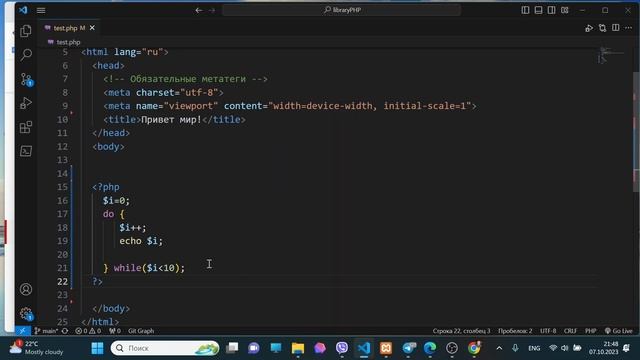Open the terminal-shaped icon in activity bar
640x360 pixels.
click(26, 151)
